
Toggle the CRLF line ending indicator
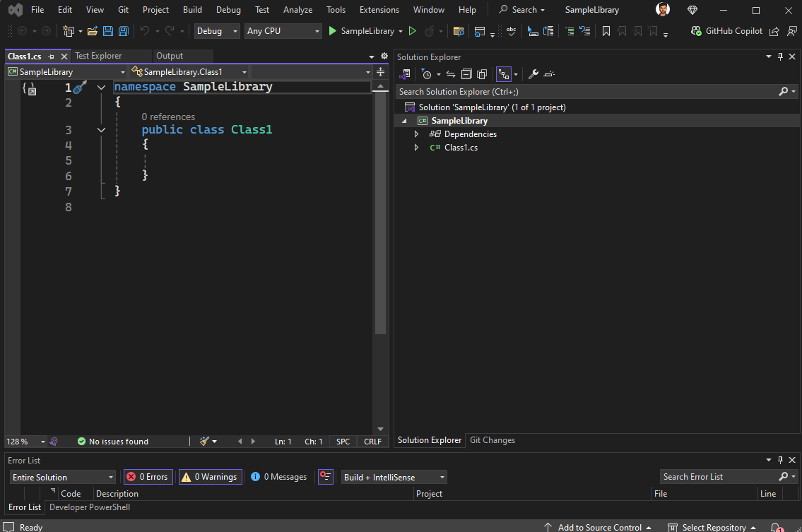[373, 442]
